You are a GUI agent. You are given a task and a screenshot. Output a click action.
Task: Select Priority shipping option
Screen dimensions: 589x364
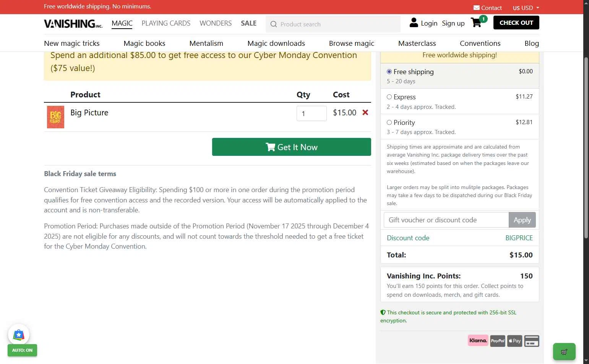(x=389, y=123)
